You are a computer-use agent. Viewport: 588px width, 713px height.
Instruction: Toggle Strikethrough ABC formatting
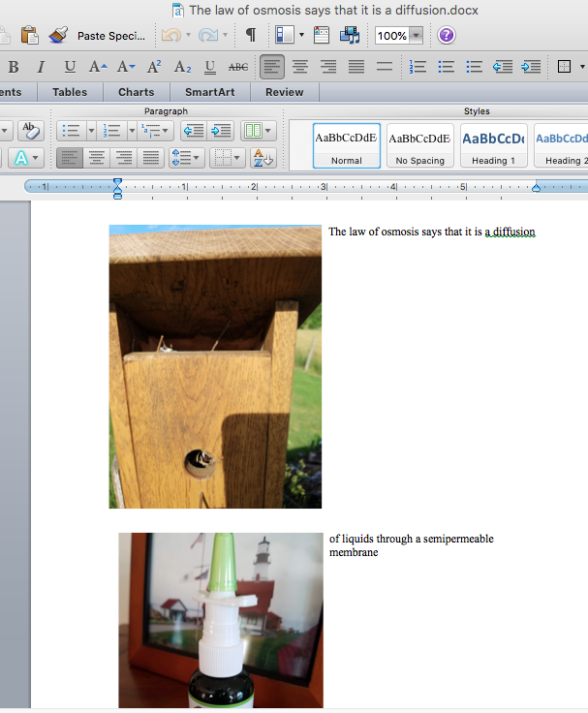coord(238,67)
